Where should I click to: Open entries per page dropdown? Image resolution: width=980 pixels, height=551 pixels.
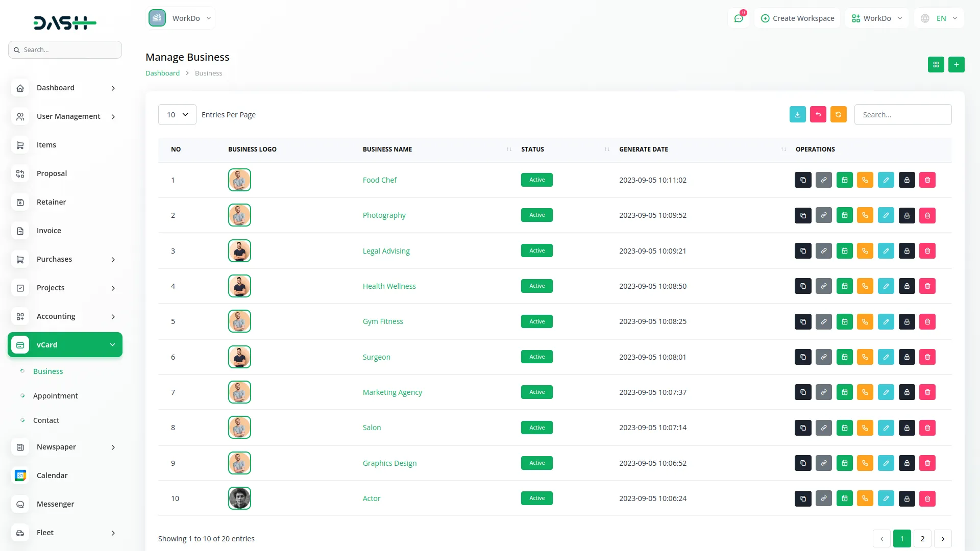point(177,115)
